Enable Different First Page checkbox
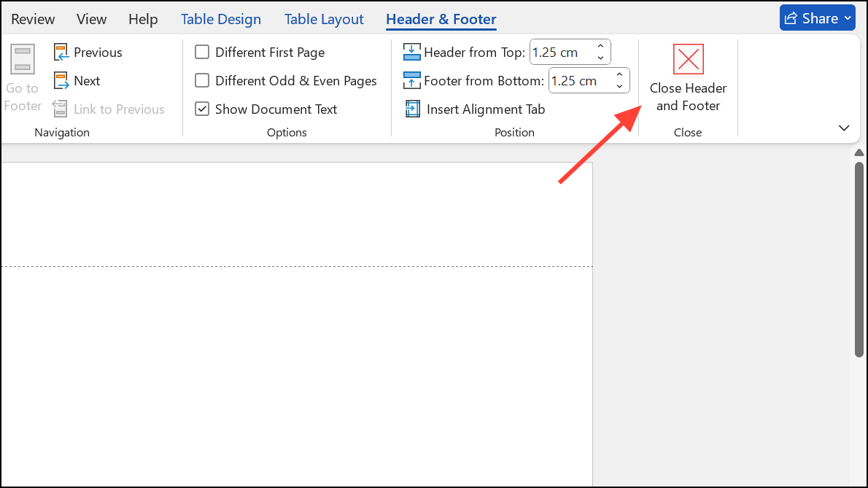The image size is (868, 488). click(202, 52)
